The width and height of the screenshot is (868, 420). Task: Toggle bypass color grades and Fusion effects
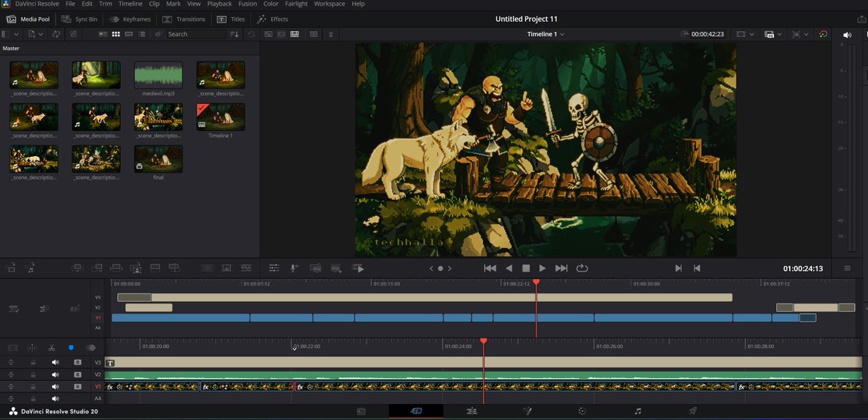tap(823, 34)
